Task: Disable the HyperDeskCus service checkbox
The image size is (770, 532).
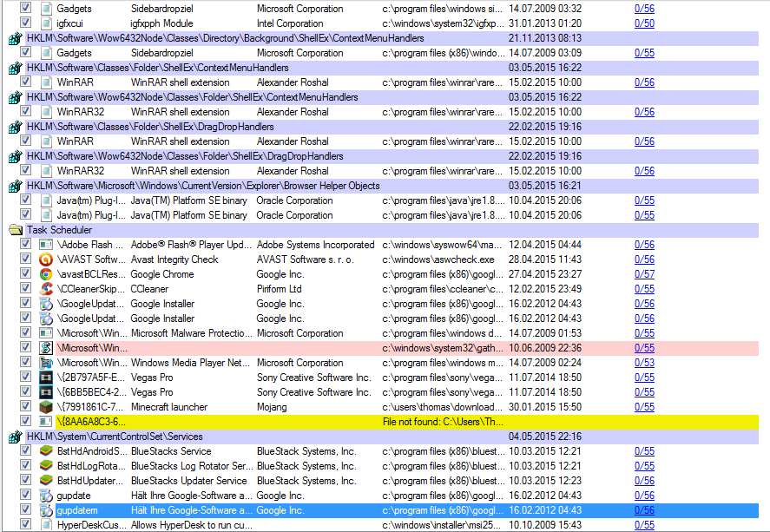Action: point(26,525)
